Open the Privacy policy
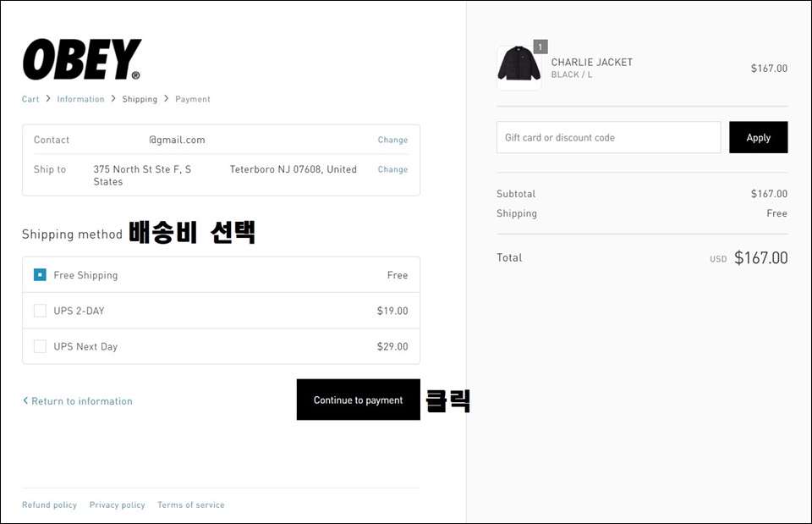Viewport: 812px width, 524px height. 117,505
